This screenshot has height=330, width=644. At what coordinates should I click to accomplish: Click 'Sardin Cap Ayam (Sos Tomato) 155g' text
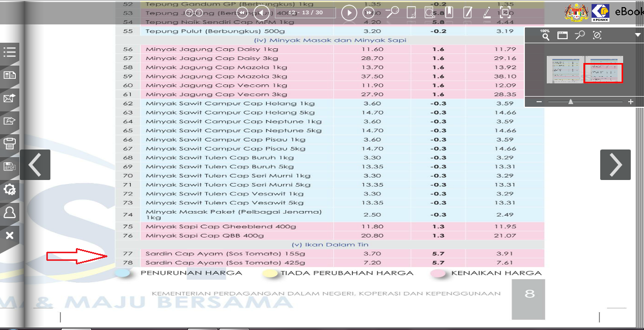click(x=225, y=254)
